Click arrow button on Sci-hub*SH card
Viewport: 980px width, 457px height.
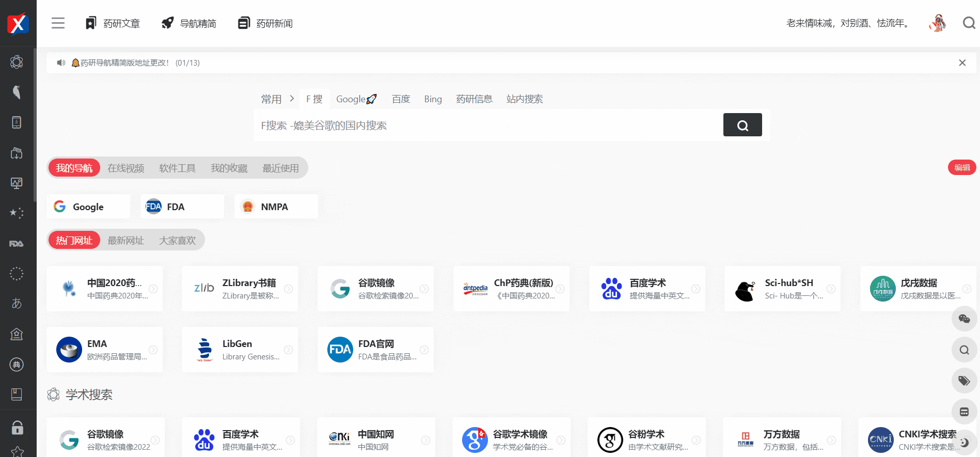831,289
